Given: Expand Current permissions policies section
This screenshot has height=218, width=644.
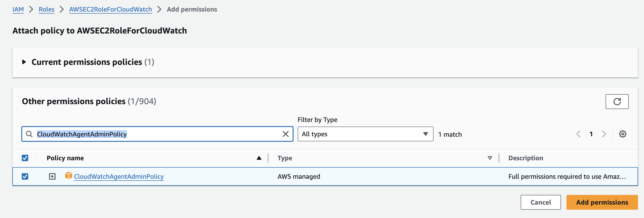Looking at the screenshot, I should coord(24,62).
